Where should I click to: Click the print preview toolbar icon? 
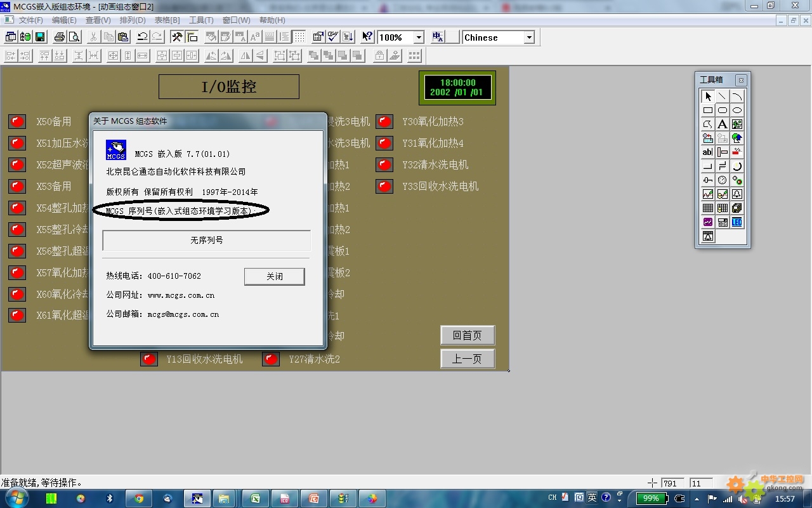[x=74, y=37]
